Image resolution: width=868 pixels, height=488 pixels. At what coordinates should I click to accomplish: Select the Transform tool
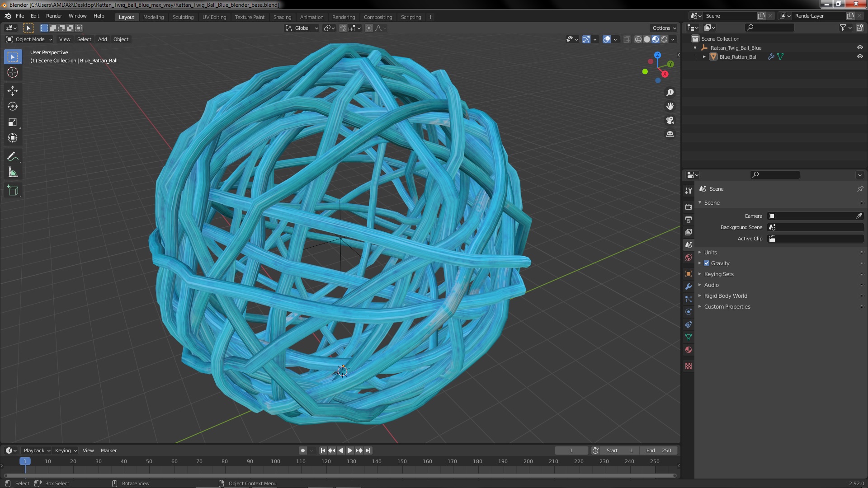pyautogui.click(x=13, y=138)
